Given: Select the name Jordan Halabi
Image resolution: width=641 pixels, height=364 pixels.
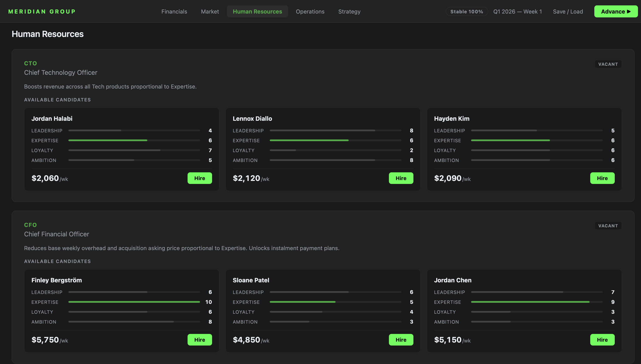Looking at the screenshot, I should [x=52, y=118].
